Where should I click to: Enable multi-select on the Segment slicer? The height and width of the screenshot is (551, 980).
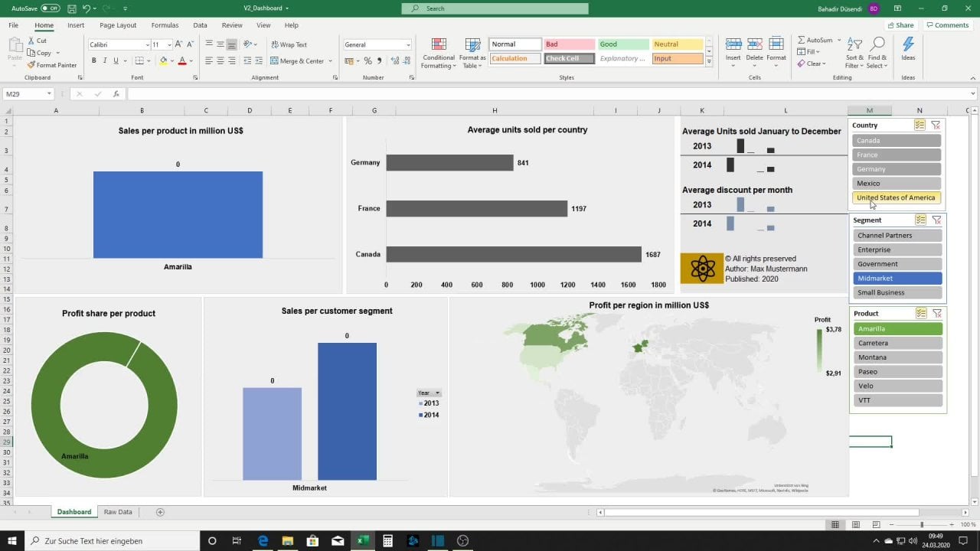click(920, 220)
